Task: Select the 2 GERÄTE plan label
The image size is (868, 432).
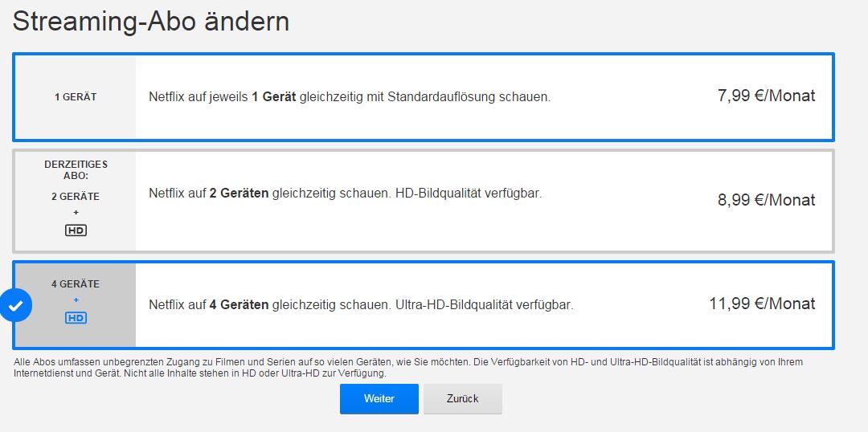Action: 76,197
